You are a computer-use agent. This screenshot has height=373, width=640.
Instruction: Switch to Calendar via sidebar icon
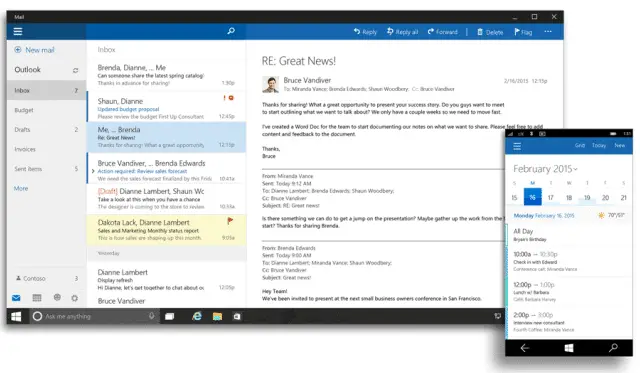(x=37, y=298)
